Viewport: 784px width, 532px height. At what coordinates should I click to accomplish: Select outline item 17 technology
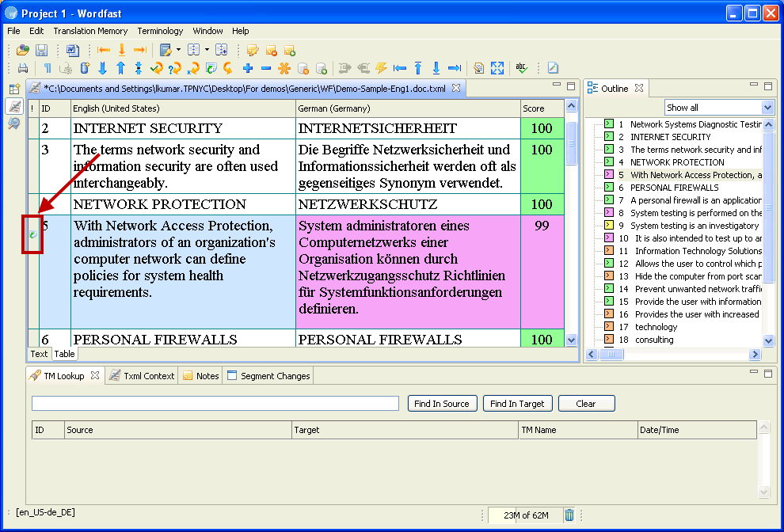(x=656, y=327)
